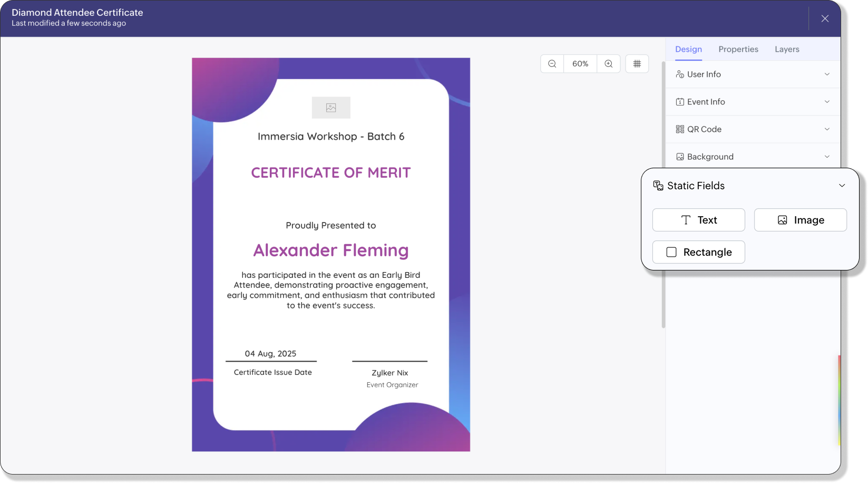Screen dimensions: 868x483
Task: Click the 'Static Fields' section label
Action: (696, 186)
